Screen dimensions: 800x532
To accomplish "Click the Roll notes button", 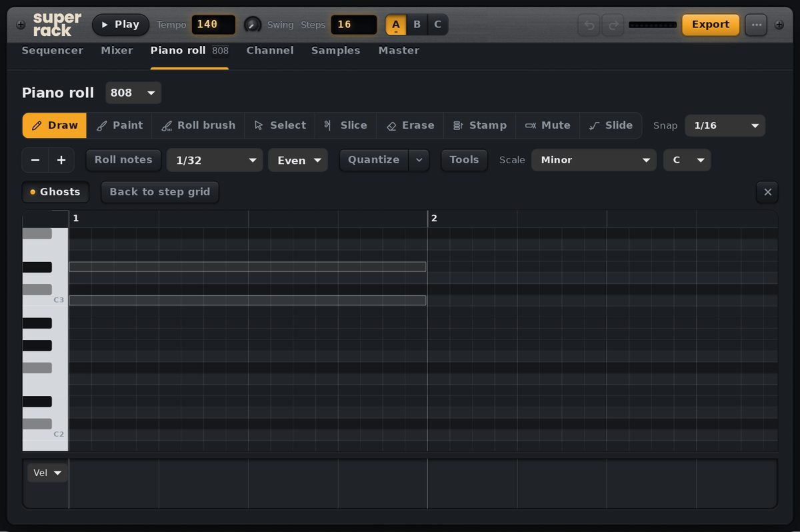I will [x=123, y=160].
